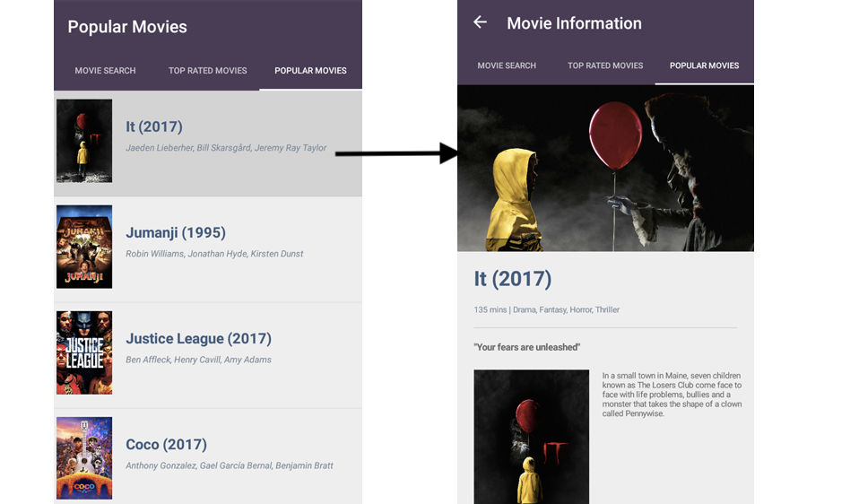Viewport: 859px width, 504px height.
Task: Open Top Rated Movies tab in Popular Movies screen
Action: coord(208,71)
